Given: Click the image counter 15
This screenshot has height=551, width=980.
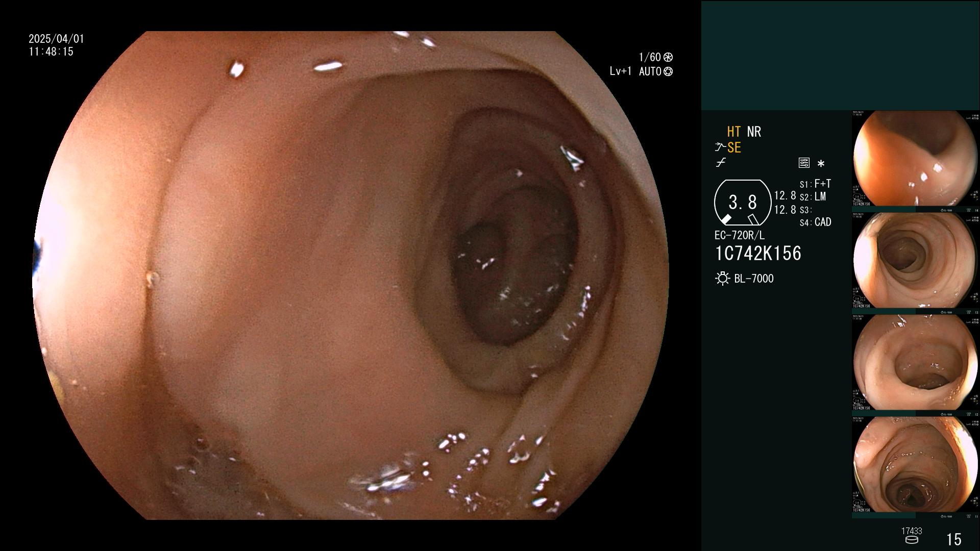Looking at the screenshot, I should [953, 539].
